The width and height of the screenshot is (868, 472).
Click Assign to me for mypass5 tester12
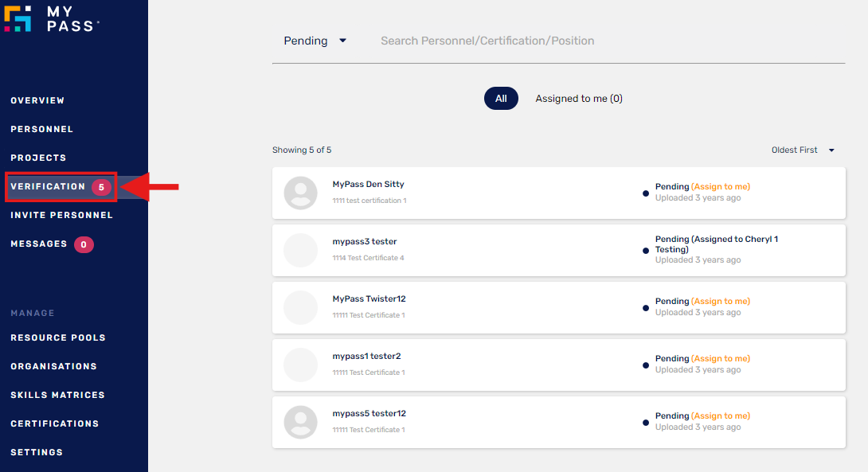pyautogui.click(x=721, y=416)
